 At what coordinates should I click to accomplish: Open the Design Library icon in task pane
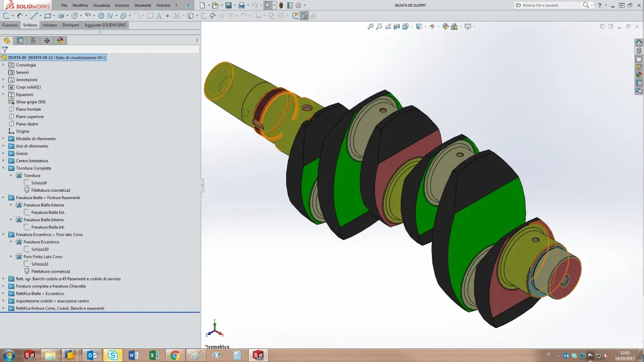pyautogui.click(x=639, y=50)
